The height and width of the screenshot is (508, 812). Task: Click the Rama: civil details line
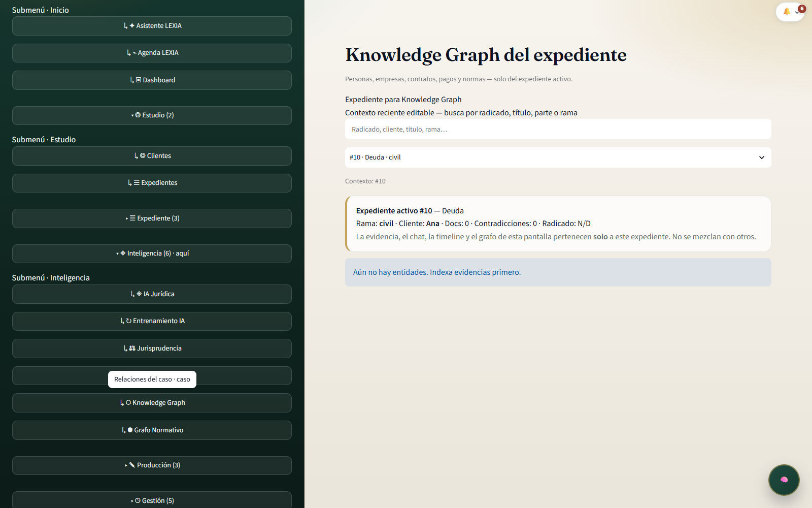(x=473, y=224)
